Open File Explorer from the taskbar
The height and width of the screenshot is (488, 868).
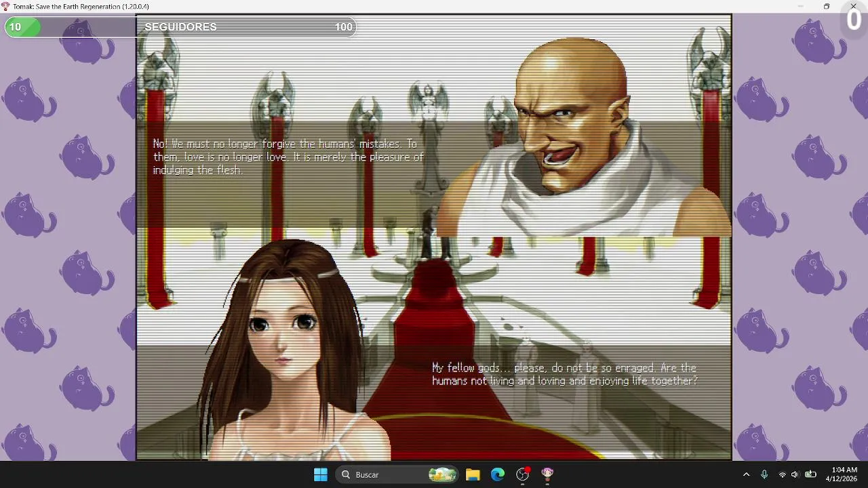click(473, 474)
